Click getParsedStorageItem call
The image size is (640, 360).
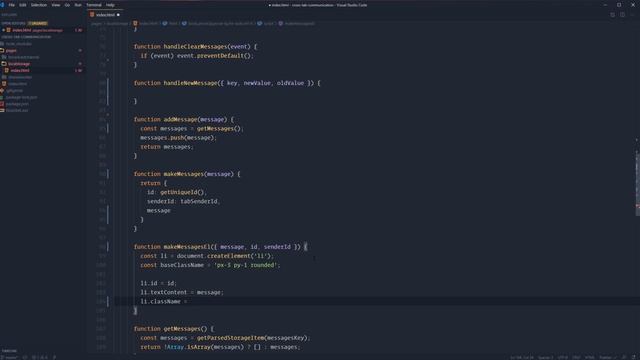(231, 338)
